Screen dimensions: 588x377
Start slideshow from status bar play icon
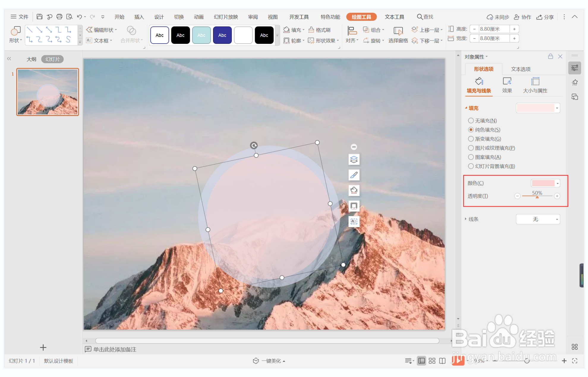point(458,360)
